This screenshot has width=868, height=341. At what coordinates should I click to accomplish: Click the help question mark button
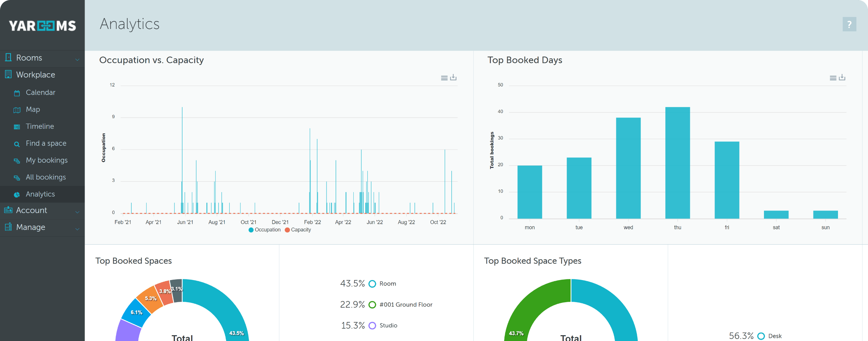850,24
